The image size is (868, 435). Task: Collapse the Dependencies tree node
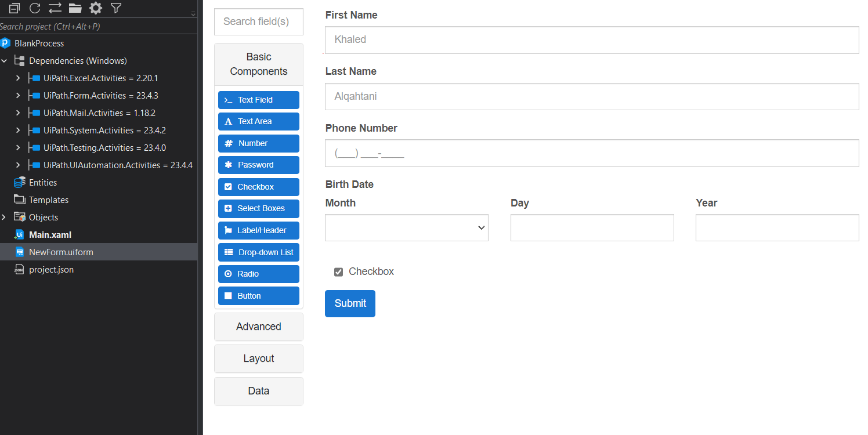click(5, 61)
